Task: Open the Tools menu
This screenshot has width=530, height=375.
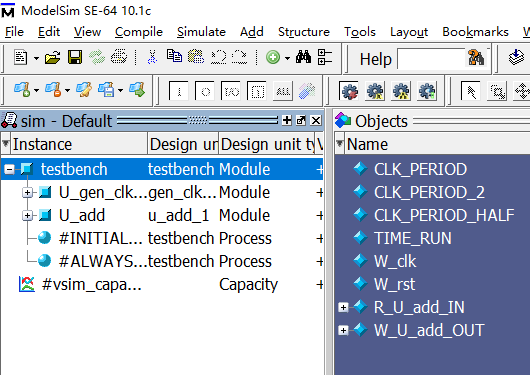Action: pyautogui.click(x=360, y=32)
